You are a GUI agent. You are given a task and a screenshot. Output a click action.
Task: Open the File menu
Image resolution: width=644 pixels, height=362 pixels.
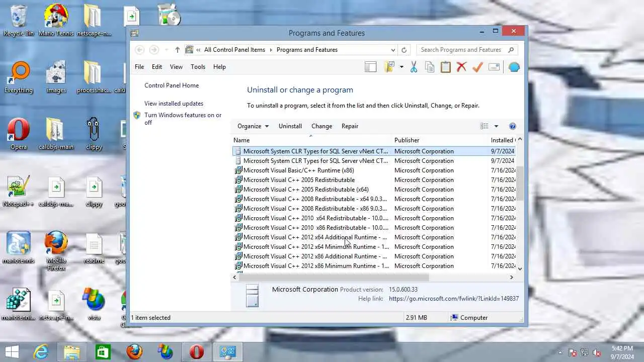139,67
